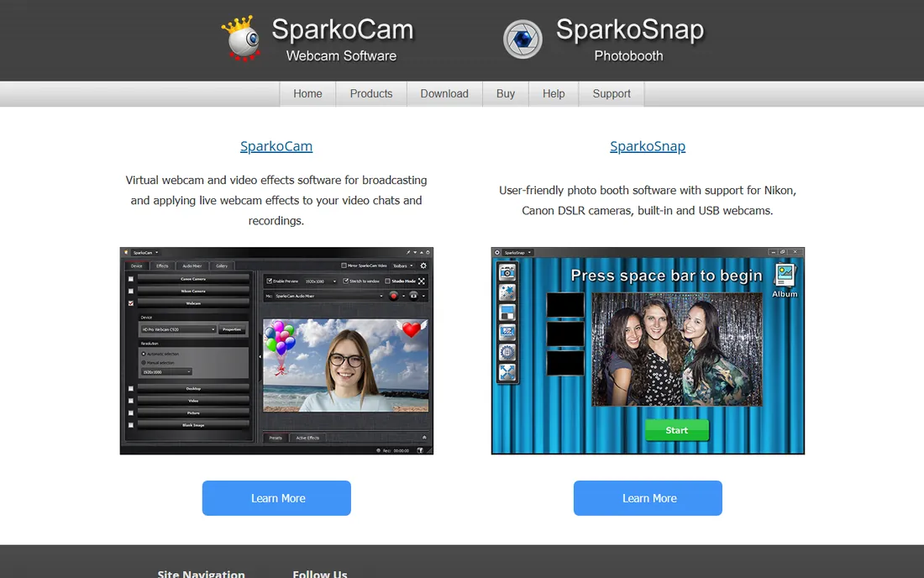Open the Album icon in SparkoSnap screenshot
This screenshot has height=578, width=924.
coord(785,281)
